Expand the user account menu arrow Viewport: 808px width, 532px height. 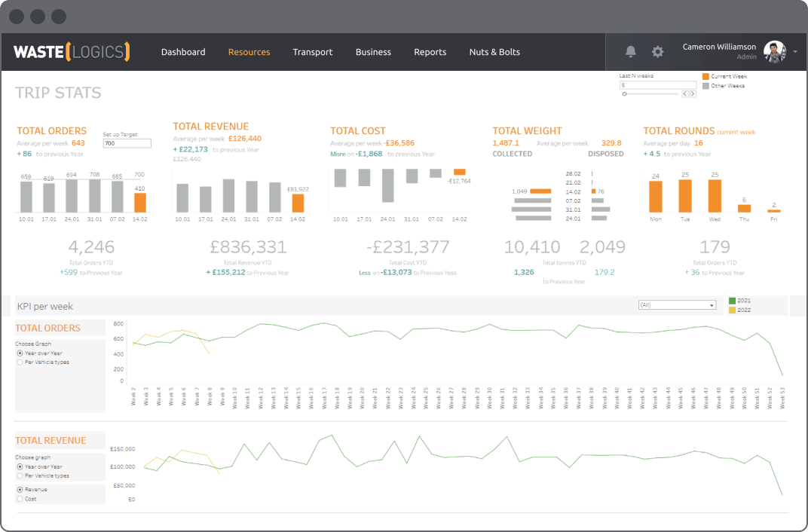click(x=795, y=52)
